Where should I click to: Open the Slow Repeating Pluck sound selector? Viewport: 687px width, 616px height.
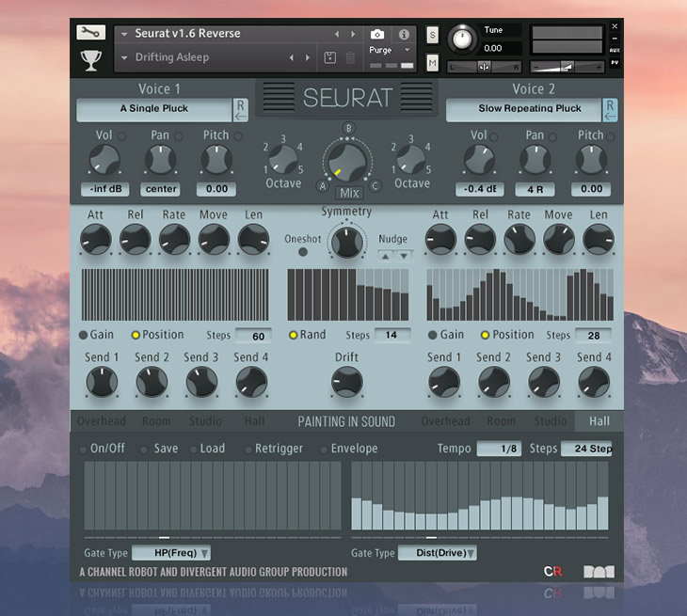click(523, 109)
